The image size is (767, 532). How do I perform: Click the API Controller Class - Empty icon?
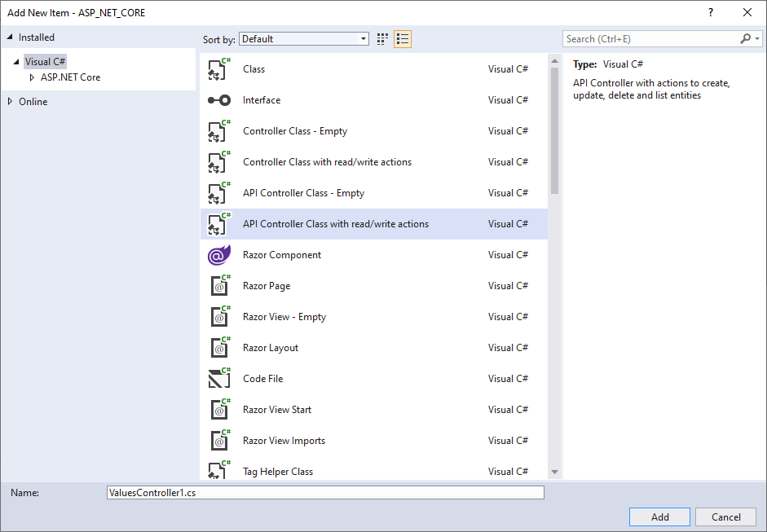218,193
